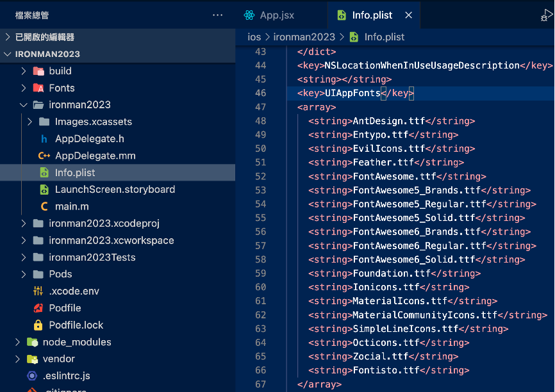Open the main.m file

(x=117, y=206)
